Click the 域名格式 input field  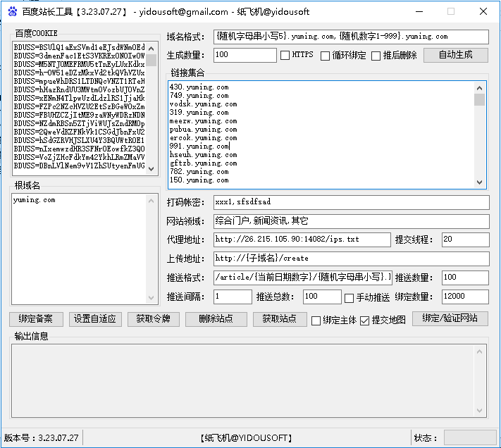[351, 37]
